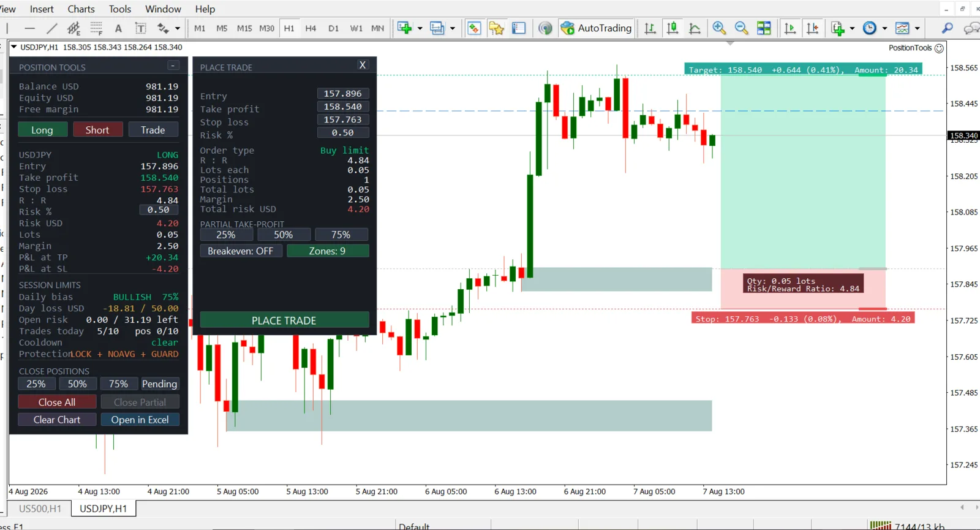980x530 pixels.
Task: Expand the templates dropdown arrow
Action: (x=917, y=28)
